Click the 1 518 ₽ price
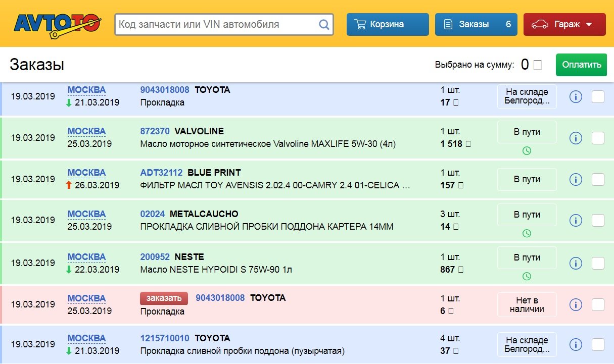Viewport: 614px width, 364px height. tap(455, 144)
